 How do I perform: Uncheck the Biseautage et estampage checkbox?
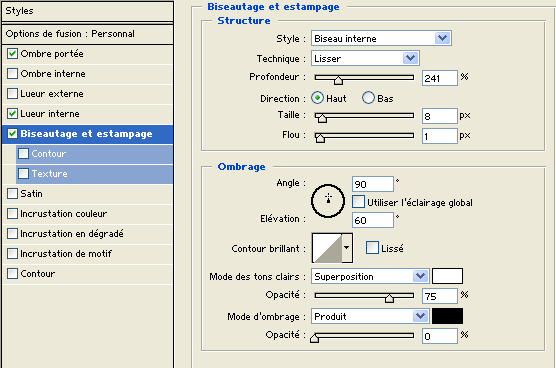coord(12,134)
